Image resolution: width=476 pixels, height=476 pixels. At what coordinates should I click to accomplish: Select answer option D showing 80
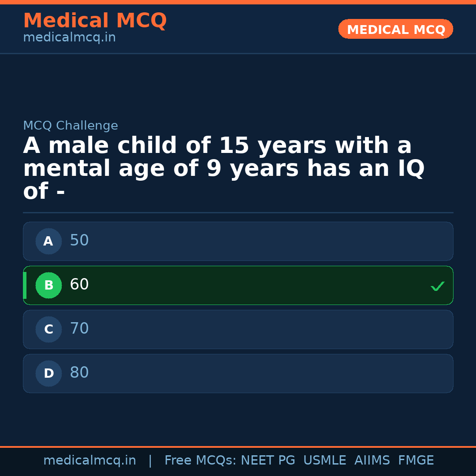point(238,373)
